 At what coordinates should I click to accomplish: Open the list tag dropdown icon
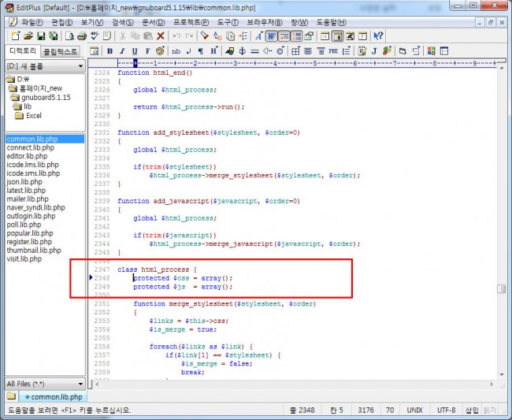coord(347,51)
